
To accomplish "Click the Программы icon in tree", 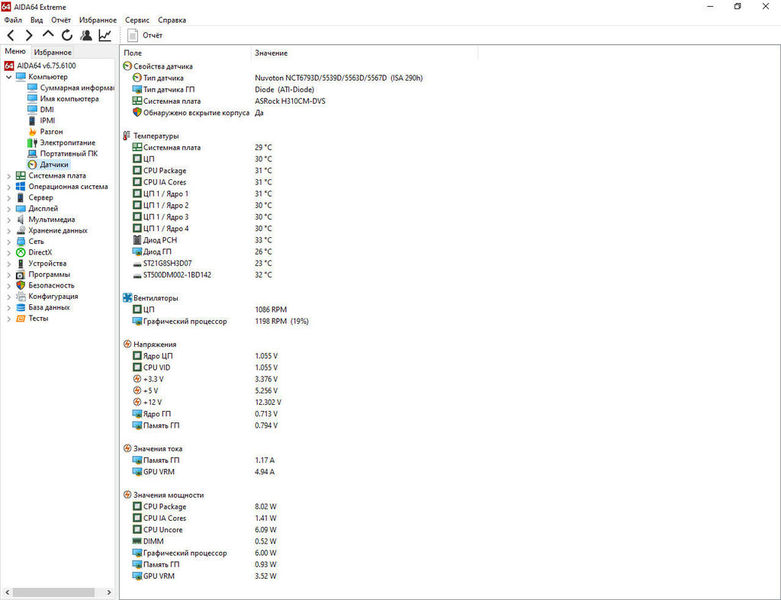I will (x=20, y=274).
